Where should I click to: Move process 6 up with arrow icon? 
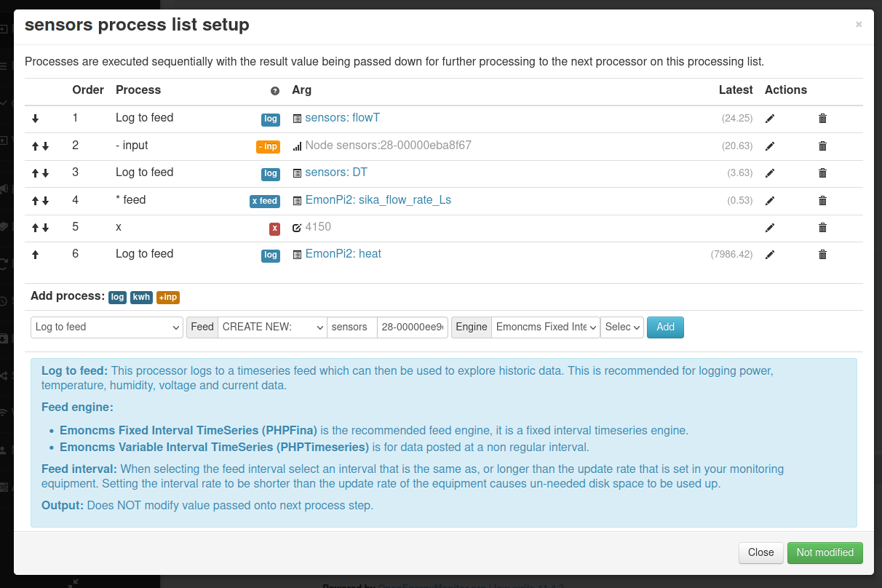[35, 255]
